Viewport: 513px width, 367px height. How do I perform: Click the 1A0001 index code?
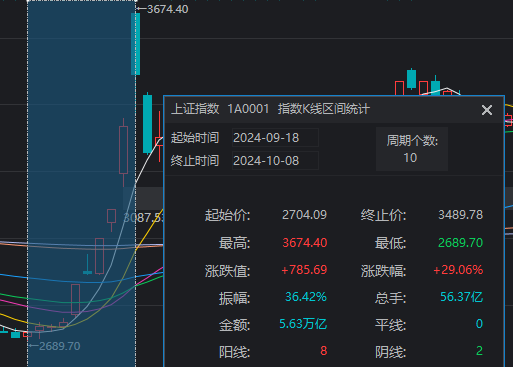point(248,109)
